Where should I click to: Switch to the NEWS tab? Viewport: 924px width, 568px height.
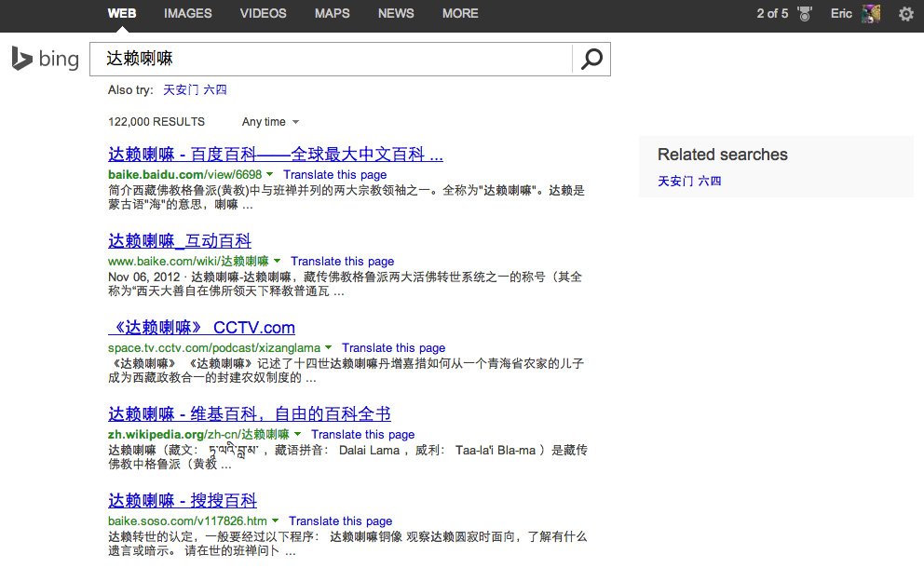396,14
